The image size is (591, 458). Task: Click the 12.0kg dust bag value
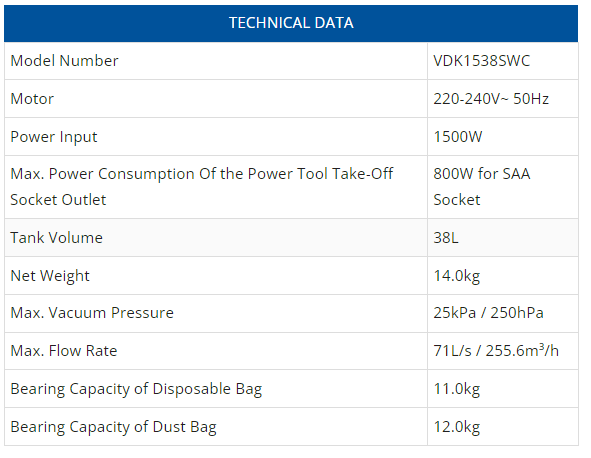coord(456,427)
